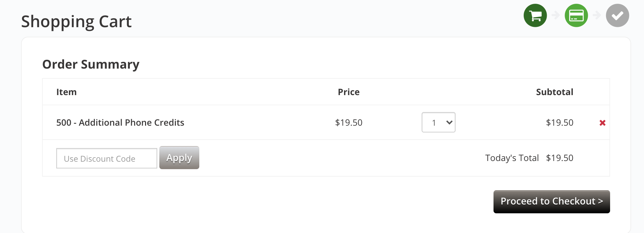The width and height of the screenshot is (644, 233).
Task: Open the quantity dropdown showing 1
Action: pos(438,122)
